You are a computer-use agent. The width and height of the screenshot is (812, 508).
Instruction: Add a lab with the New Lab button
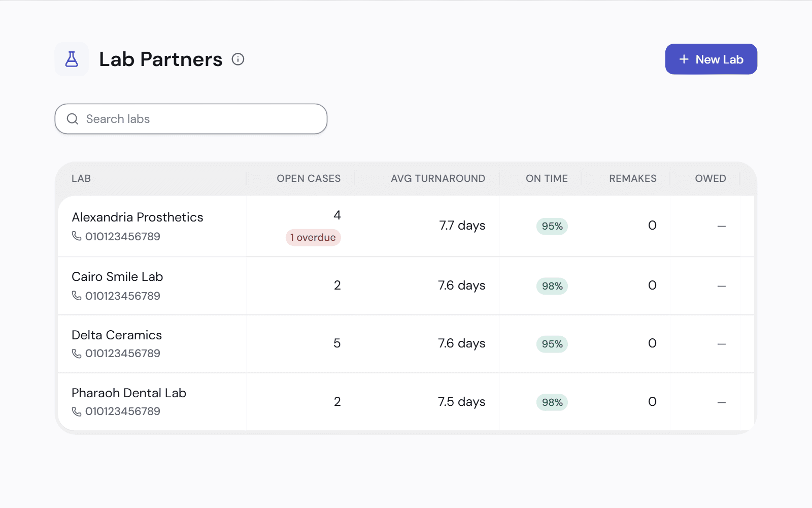[x=711, y=59]
